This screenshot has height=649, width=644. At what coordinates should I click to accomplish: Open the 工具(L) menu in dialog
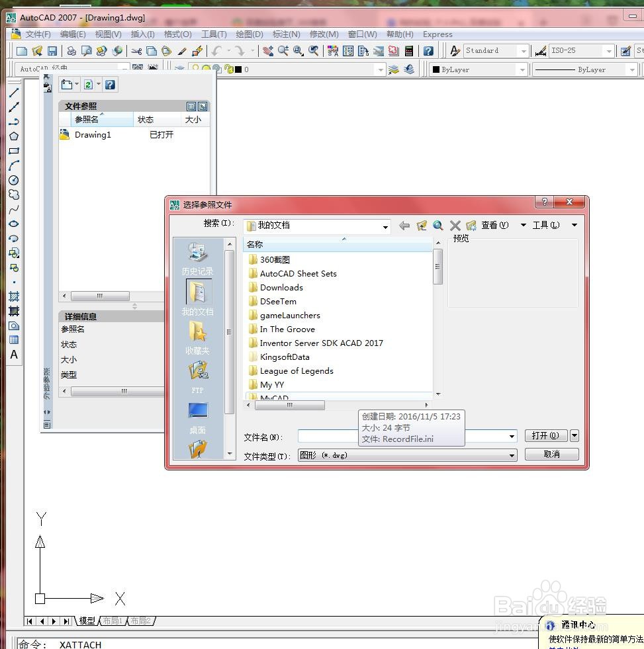click(x=546, y=225)
